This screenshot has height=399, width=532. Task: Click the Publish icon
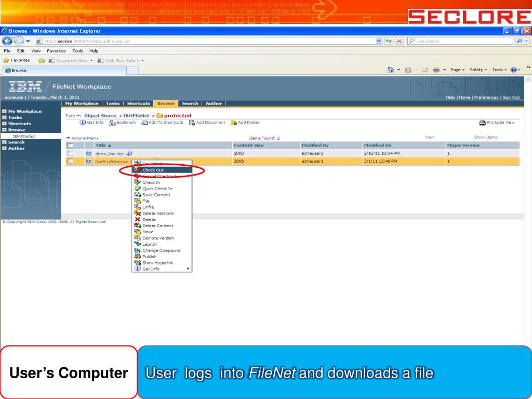[137, 257]
